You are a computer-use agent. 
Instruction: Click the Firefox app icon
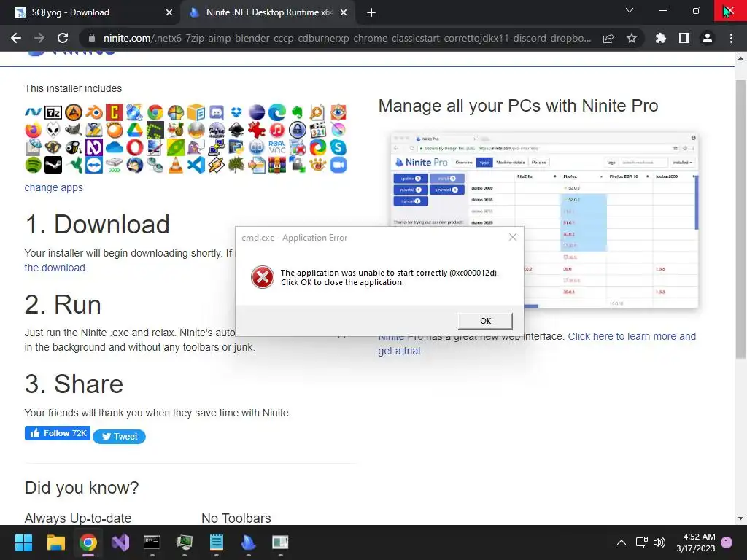pyautogui.click(x=34, y=130)
